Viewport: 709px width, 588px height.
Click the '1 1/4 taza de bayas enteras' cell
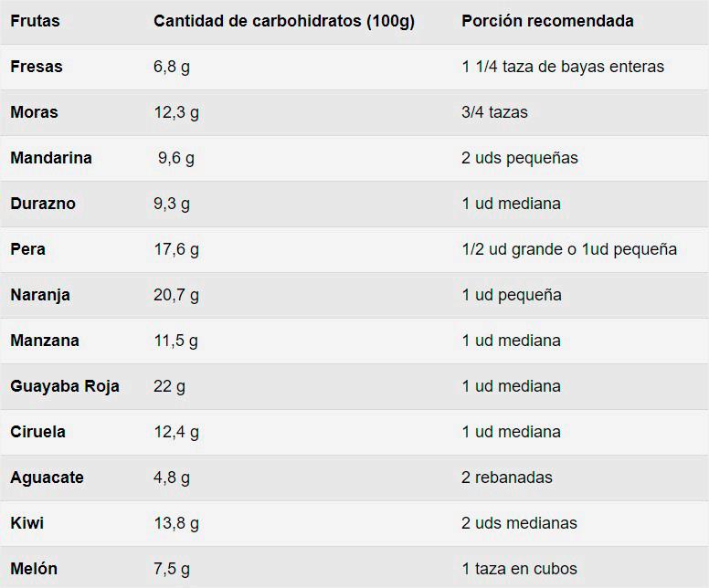[x=563, y=67]
